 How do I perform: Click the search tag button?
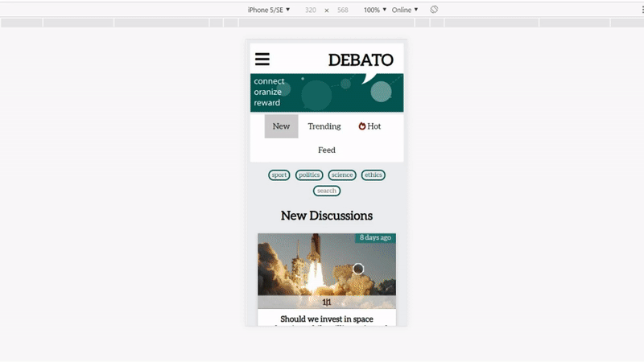click(x=327, y=191)
